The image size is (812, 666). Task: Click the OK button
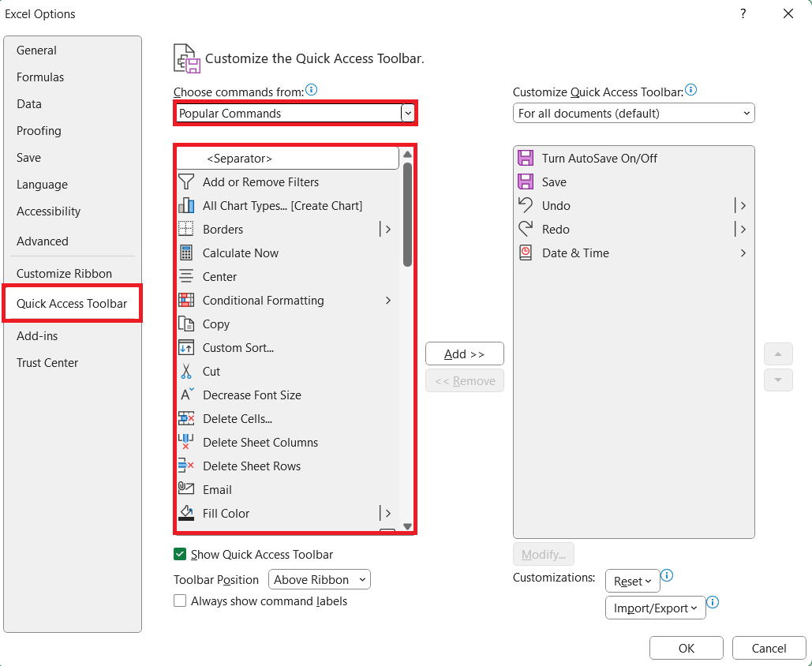pos(687,648)
